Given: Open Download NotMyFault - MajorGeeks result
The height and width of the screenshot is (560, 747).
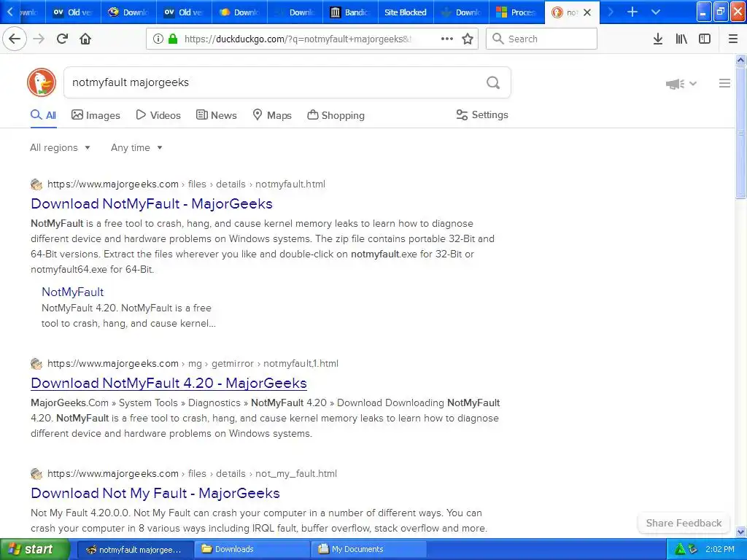Looking at the screenshot, I should [x=152, y=204].
